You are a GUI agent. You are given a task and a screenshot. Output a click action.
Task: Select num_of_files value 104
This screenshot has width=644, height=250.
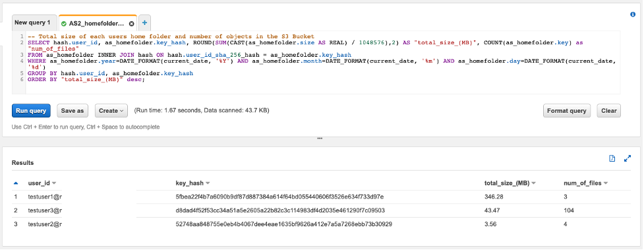(x=570, y=210)
